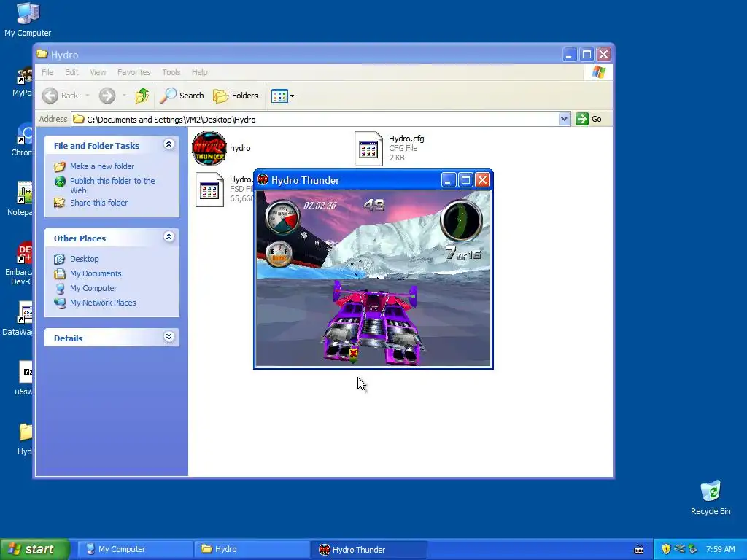Click the Share this folder icon
747x560 pixels.
(x=60, y=203)
